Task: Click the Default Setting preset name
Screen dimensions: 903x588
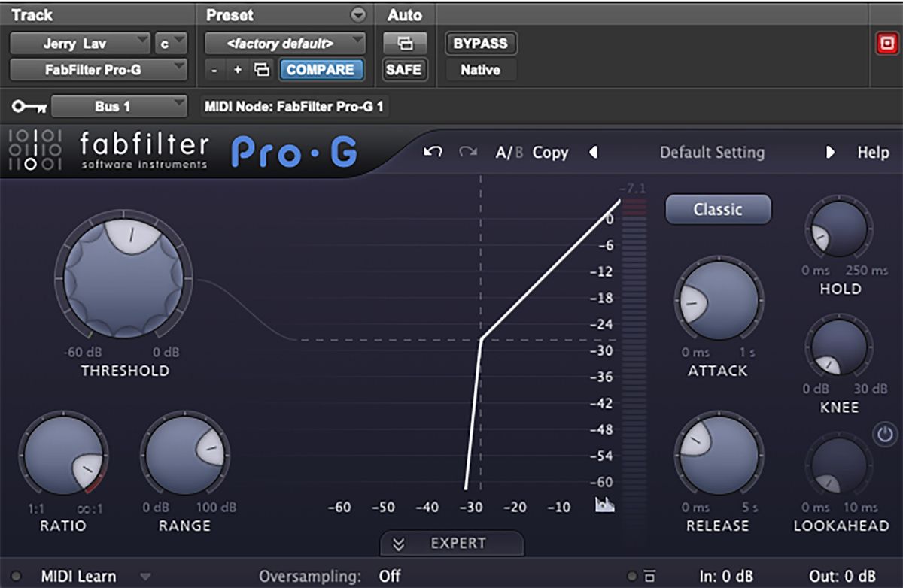Action: pos(712,153)
